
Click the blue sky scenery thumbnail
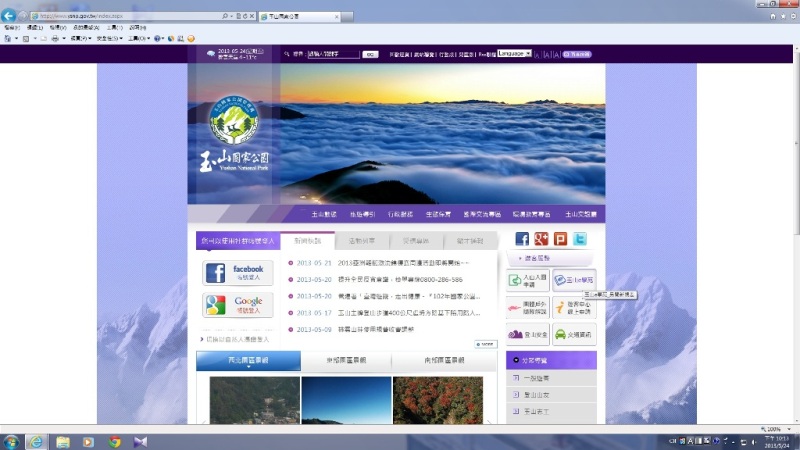point(346,400)
